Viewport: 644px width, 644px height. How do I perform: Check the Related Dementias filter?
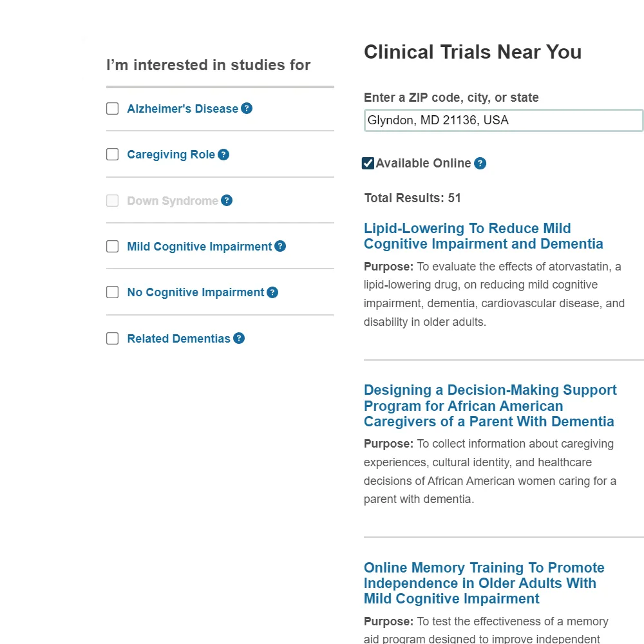[x=112, y=338]
